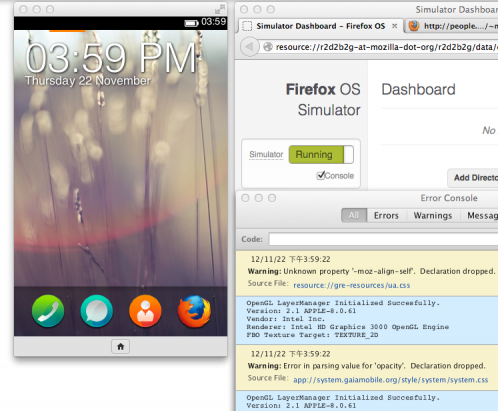This screenshot has height=411, width=498.
Task: Toggle the Simulator Running switch
Action: 321,154
